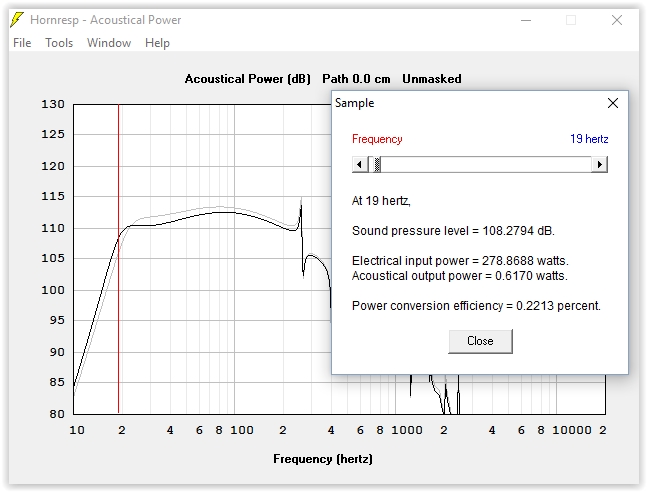
Task: Close the Hornresp Acoustical Power window
Action: (x=616, y=20)
